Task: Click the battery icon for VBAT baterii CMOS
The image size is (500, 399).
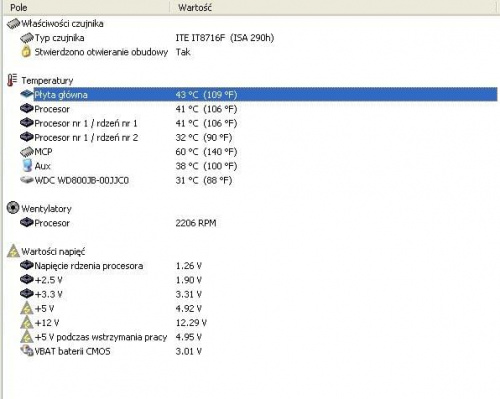Action: [27, 351]
